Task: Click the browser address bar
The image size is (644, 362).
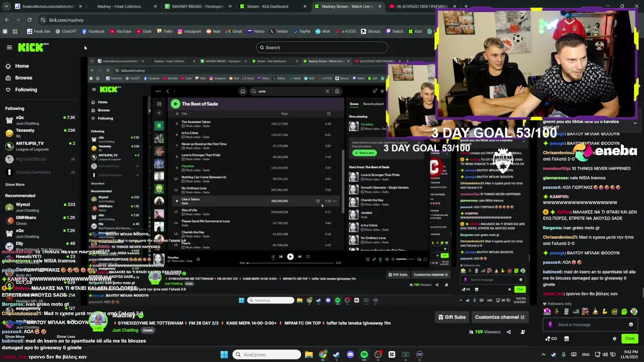Action: [236, 20]
